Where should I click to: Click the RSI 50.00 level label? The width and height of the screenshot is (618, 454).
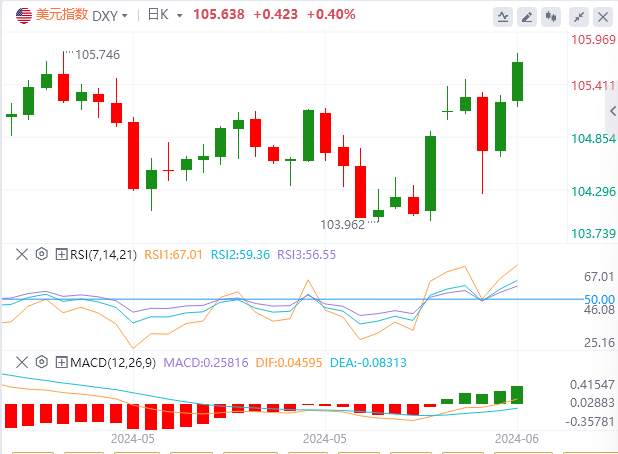[599, 300]
